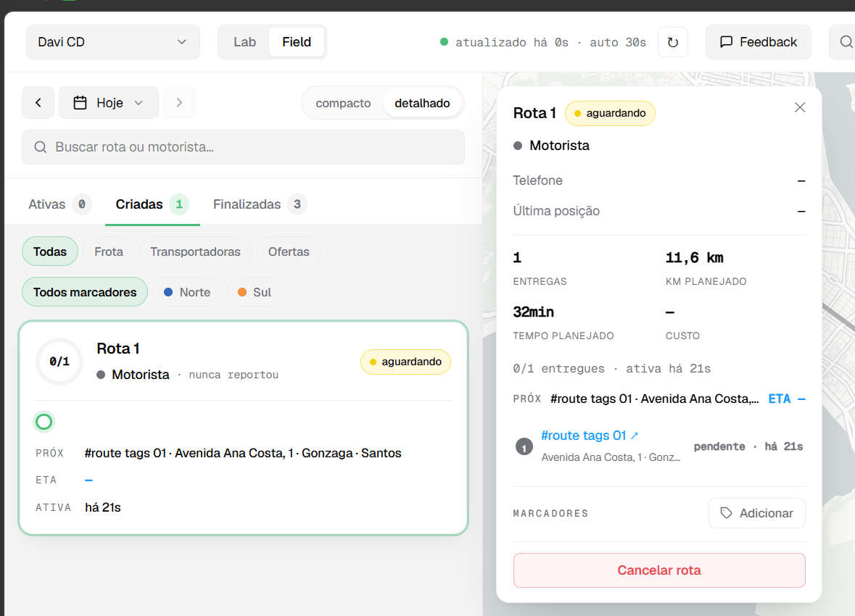Image resolution: width=855 pixels, height=616 pixels.
Task: Click the Cancelar rota button
Action: pyautogui.click(x=658, y=570)
